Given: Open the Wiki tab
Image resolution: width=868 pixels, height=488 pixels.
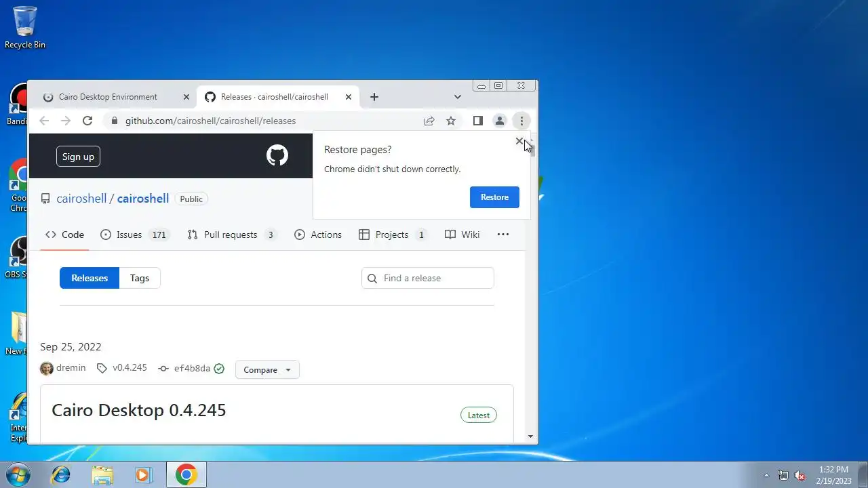Looking at the screenshot, I should point(462,235).
